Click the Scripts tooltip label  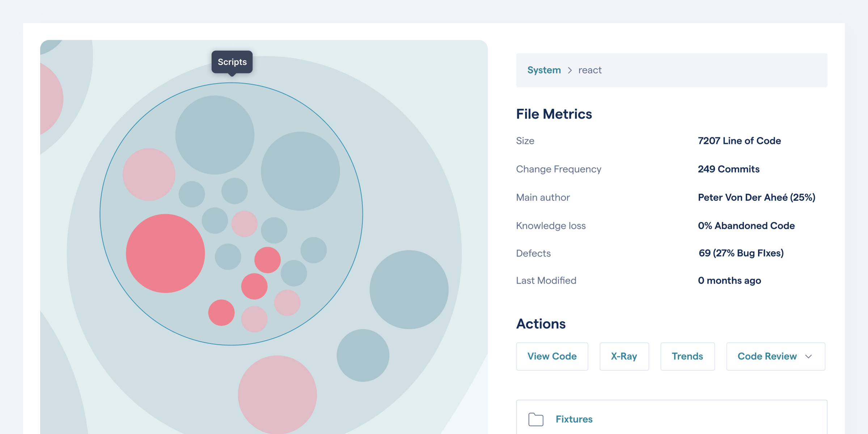(232, 62)
